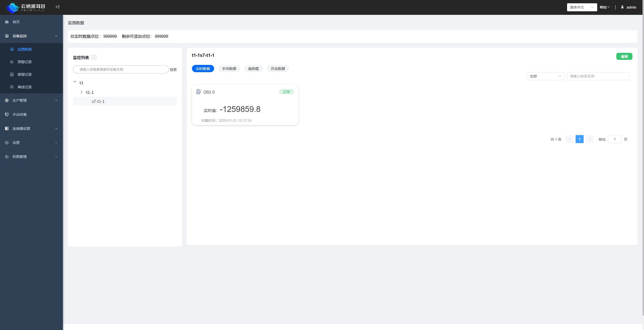This screenshot has width=644, height=330.
Task: Switch to the 趋势图 tab
Action: click(x=253, y=69)
